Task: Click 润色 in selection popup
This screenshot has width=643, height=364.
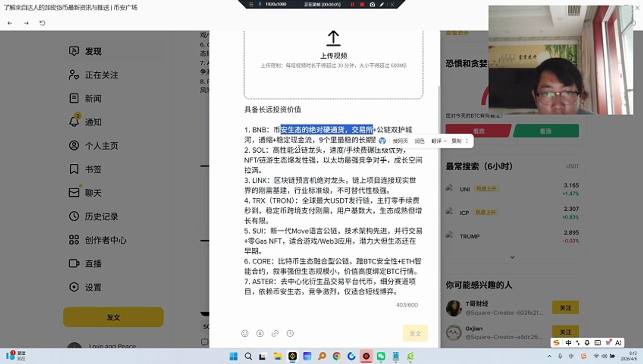Action: pyautogui.click(x=420, y=141)
